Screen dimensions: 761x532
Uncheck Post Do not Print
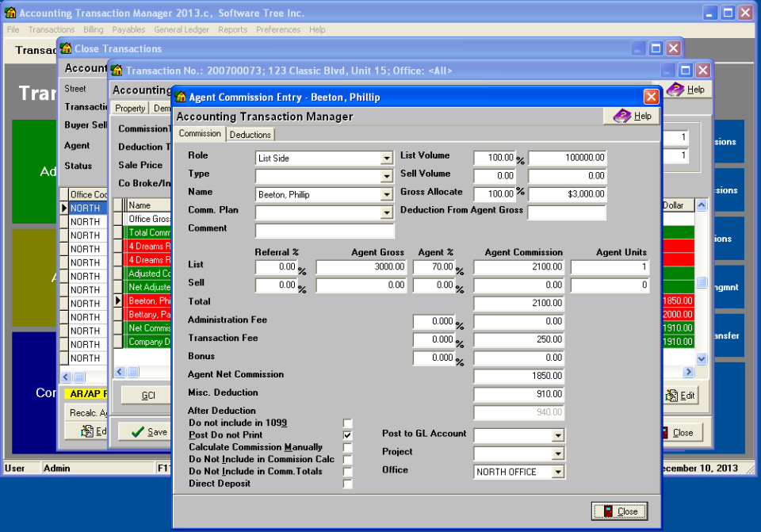coord(347,434)
